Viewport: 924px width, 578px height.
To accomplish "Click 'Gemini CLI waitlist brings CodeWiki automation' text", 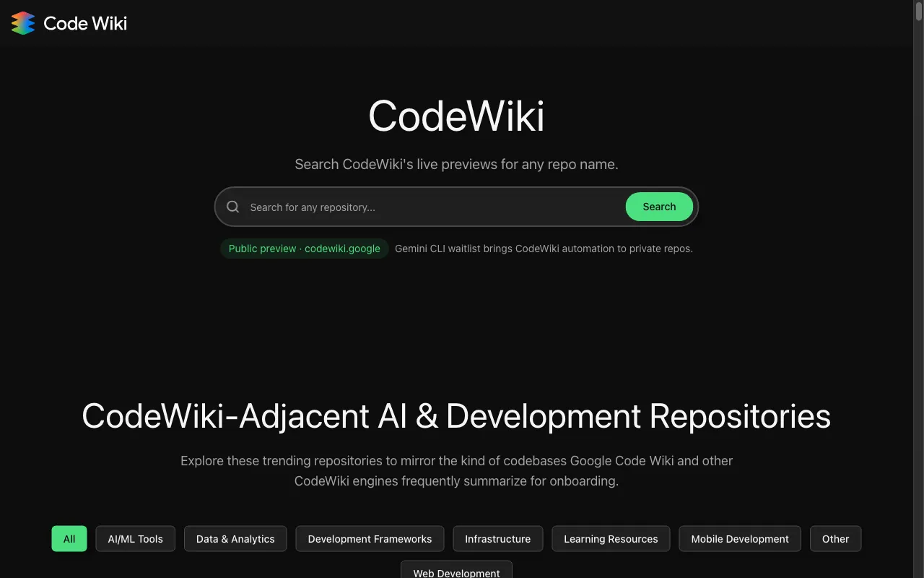I will tap(544, 249).
